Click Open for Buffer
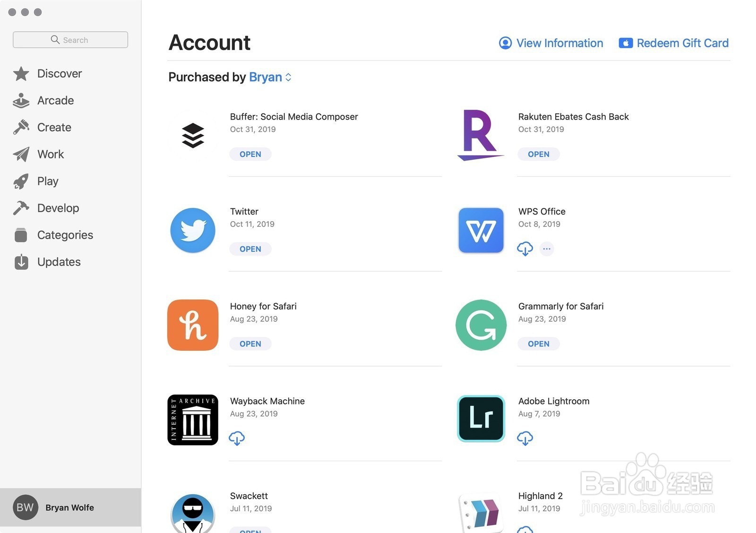Viewport: 756px width, 533px height. pyautogui.click(x=250, y=154)
